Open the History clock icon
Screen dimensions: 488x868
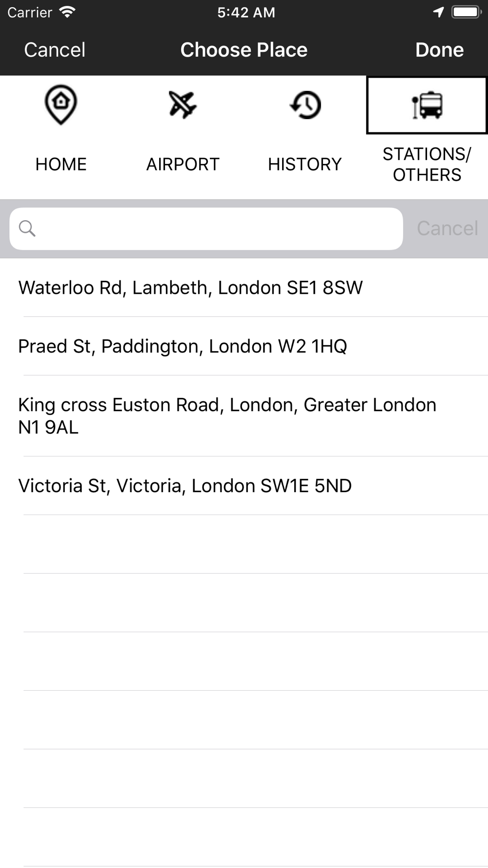(x=305, y=104)
